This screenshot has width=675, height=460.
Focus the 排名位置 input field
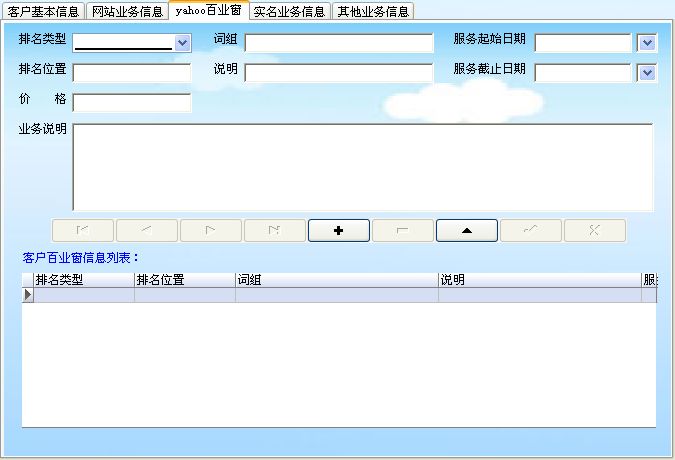click(132, 73)
